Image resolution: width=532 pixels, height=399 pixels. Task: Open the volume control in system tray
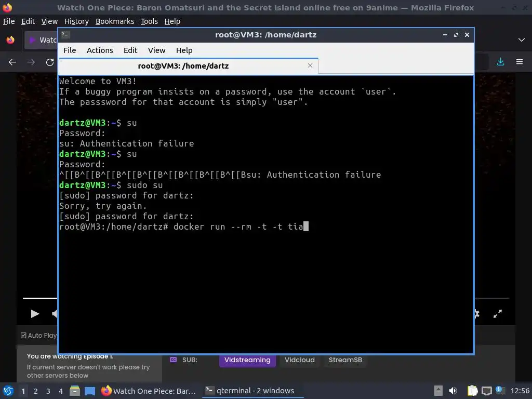point(453,391)
